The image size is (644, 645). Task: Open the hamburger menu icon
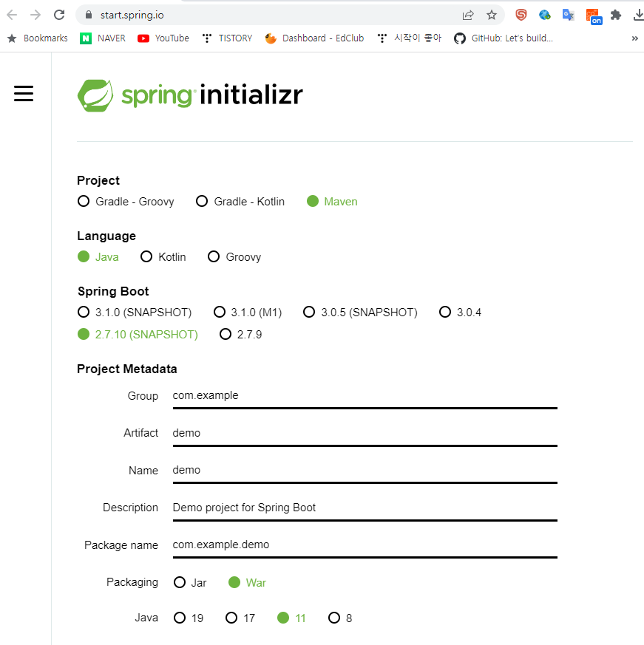(x=24, y=93)
